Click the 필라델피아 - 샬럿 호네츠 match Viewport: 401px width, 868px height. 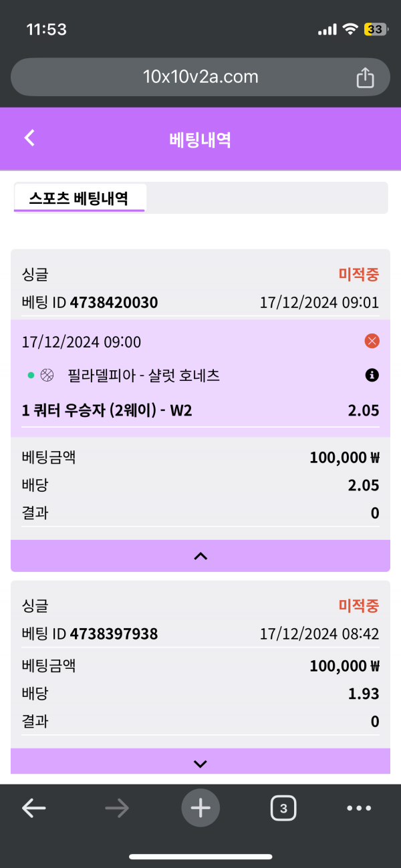point(144,376)
